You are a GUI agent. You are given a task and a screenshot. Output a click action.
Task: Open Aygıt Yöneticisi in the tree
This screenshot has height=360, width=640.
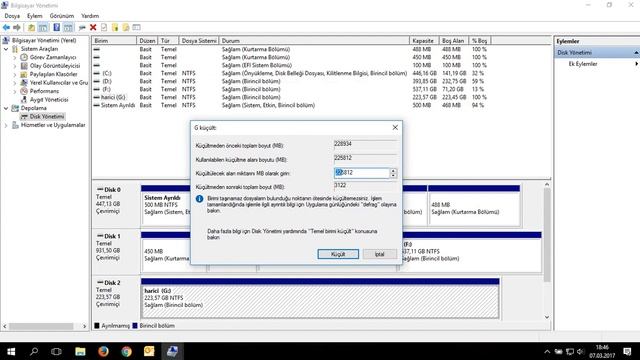click(49, 100)
